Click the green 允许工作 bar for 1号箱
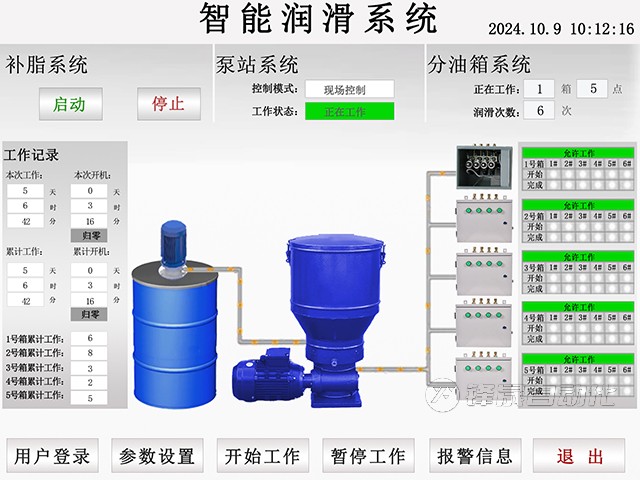640x480 pixels. [578, 152]
